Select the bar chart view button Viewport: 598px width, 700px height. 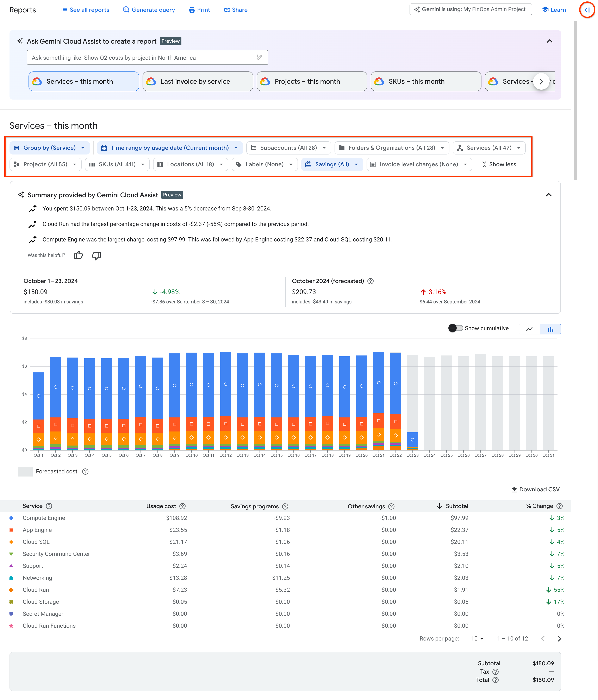tap(550, 329)
